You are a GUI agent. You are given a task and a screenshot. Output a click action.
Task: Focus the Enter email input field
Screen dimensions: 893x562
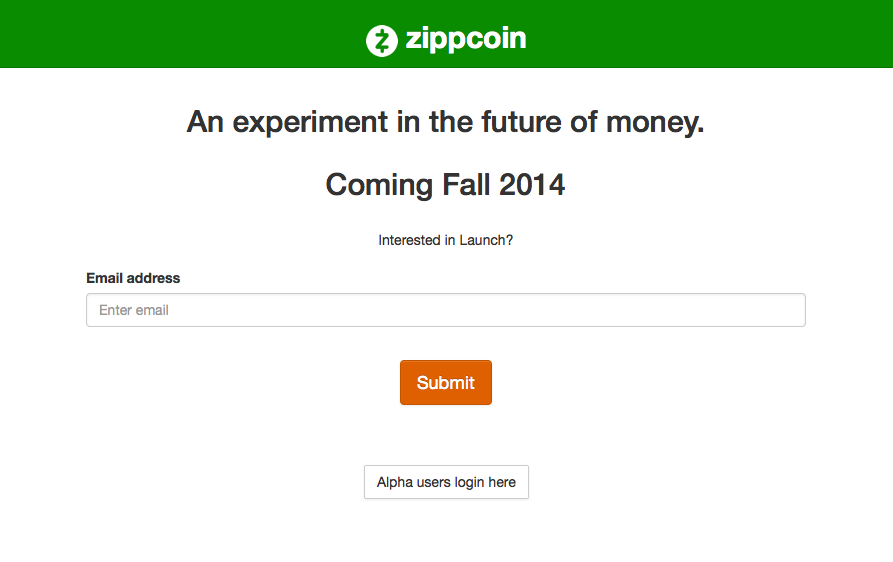coord(446,310)
